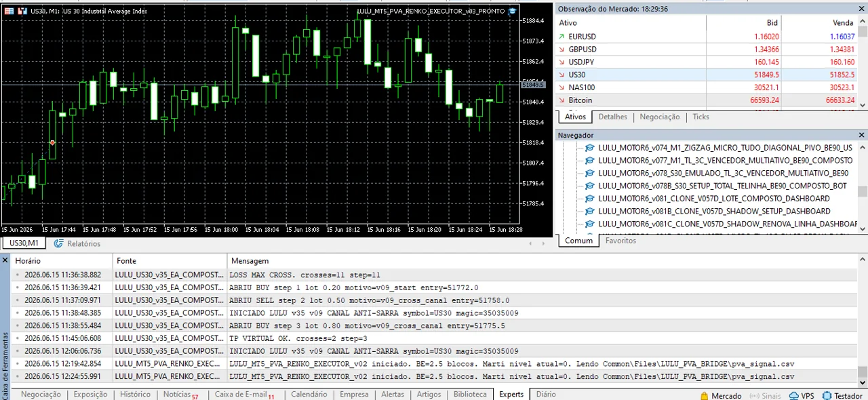Select the NAS100 symbol row

[x=706, y=87]
